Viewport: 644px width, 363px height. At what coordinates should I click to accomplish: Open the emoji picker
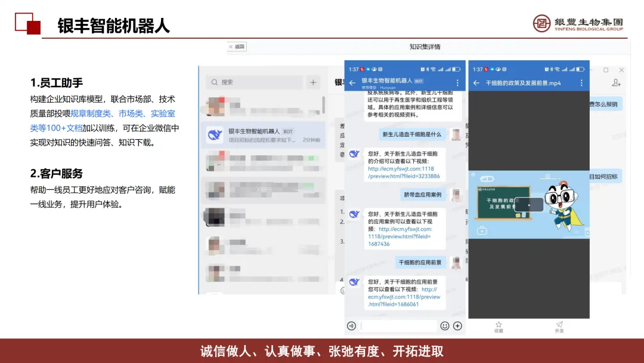point(444,326)
